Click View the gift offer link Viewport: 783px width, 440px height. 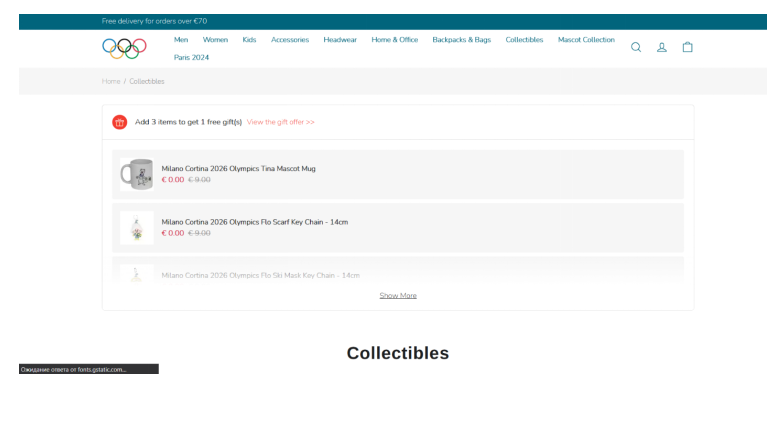click(x=280, y=122)
